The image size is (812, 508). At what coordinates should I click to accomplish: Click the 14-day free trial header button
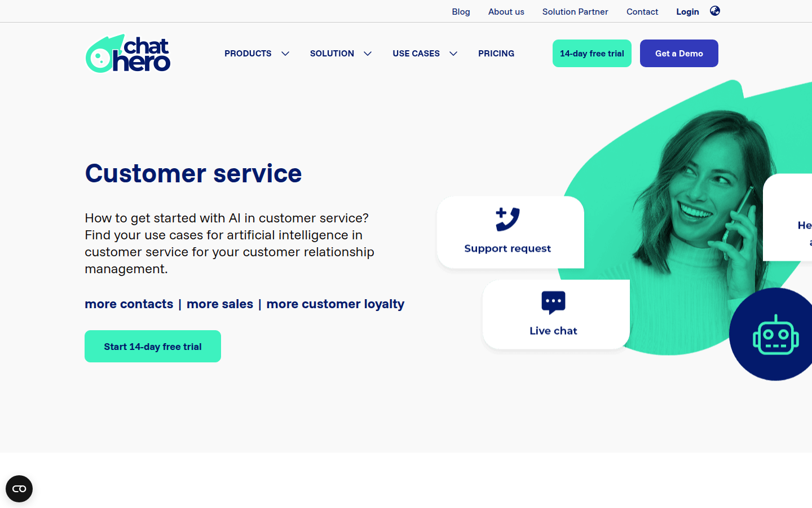[592, 54]
